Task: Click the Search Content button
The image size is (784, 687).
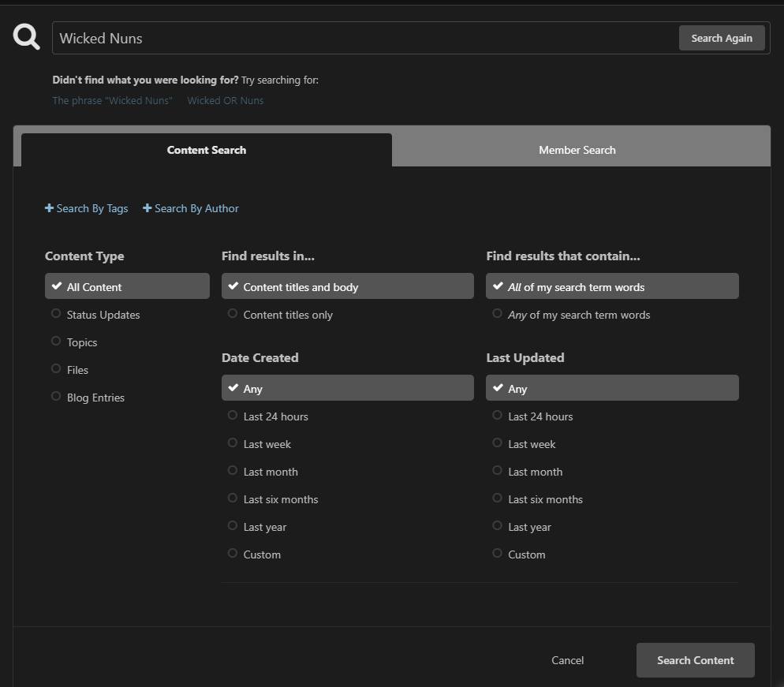Action: 696,660
